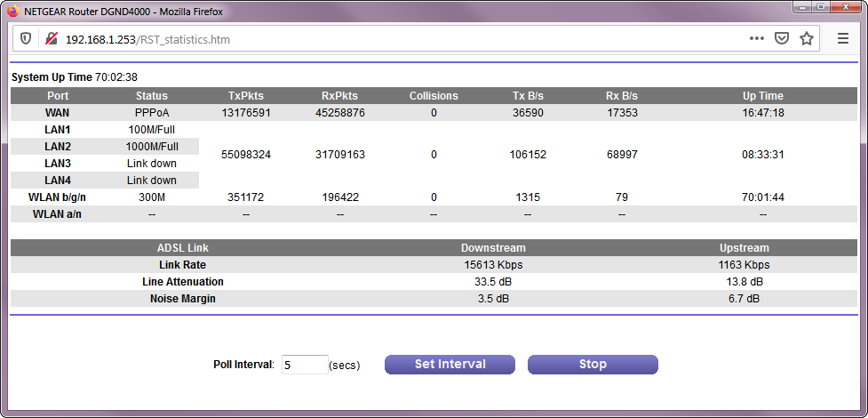Click the Firefox logo in title bar
Screen dimensions: 868x418
pyautogui.click(x=12, y=10)
